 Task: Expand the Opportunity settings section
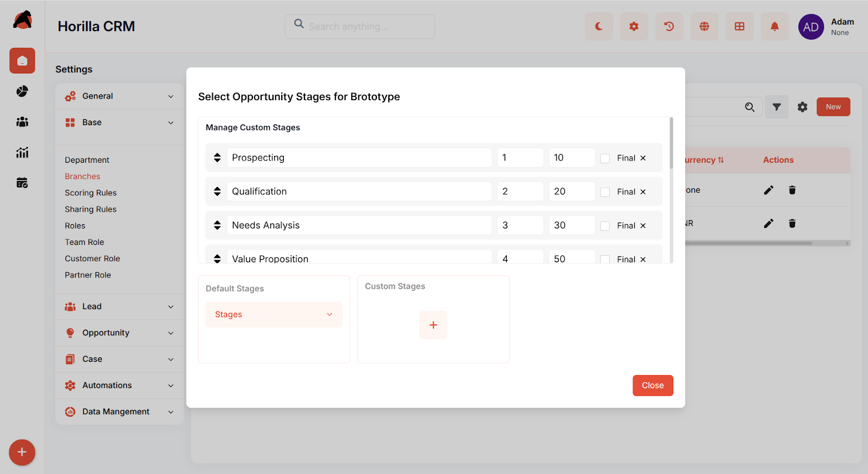click(120, 333)
